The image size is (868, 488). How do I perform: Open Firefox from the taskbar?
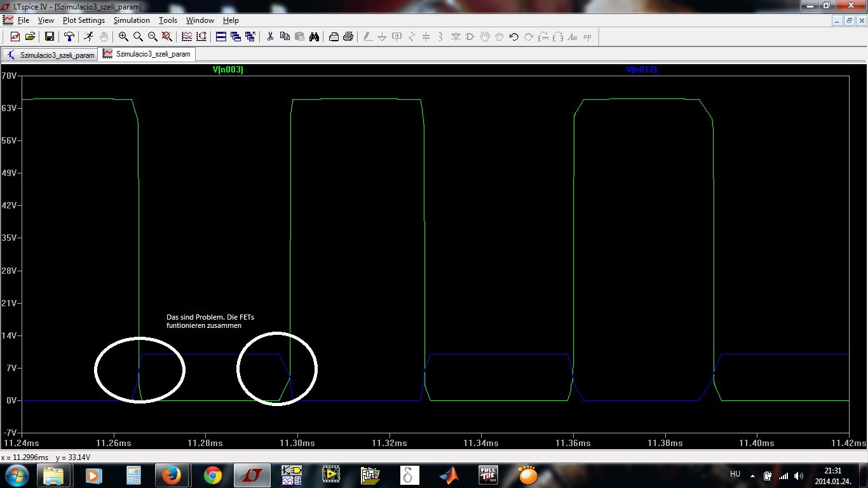coord(171,475)
